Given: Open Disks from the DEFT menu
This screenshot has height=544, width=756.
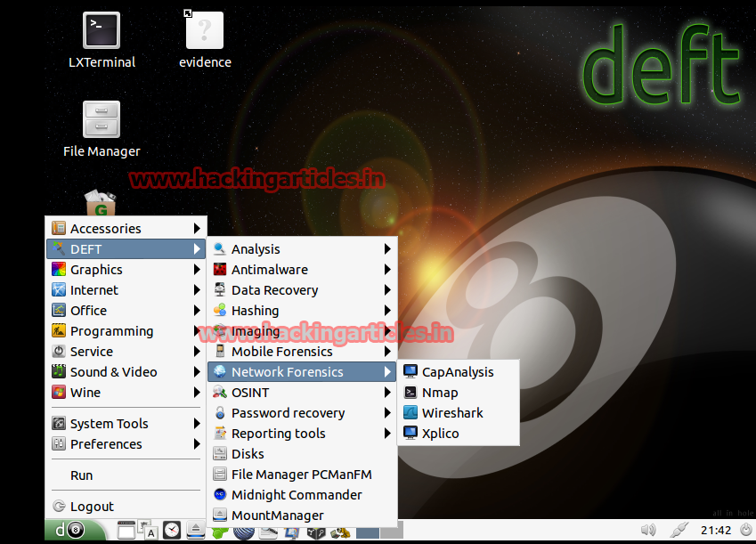Looking at the screenshot, I should pyautogui.click(x=302, y=454).
